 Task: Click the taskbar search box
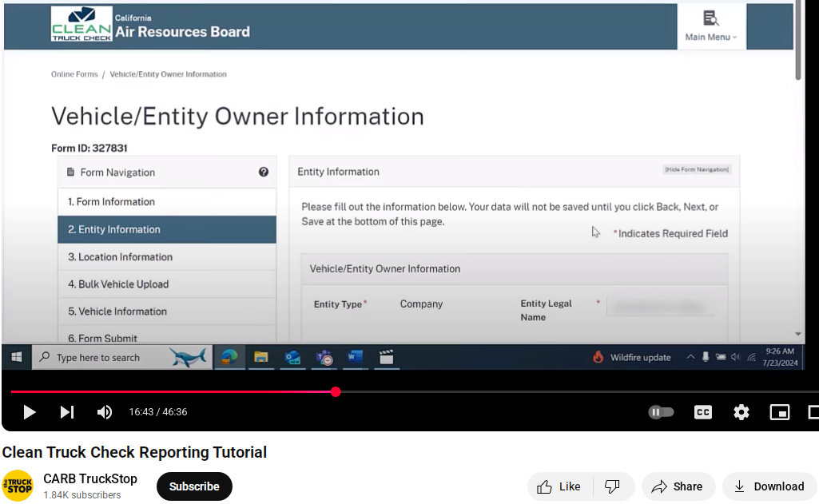[122, 357]
